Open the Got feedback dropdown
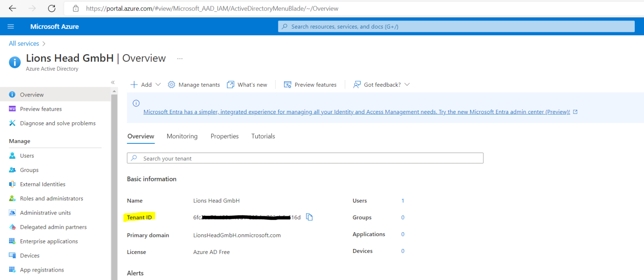 coord(381,84)
